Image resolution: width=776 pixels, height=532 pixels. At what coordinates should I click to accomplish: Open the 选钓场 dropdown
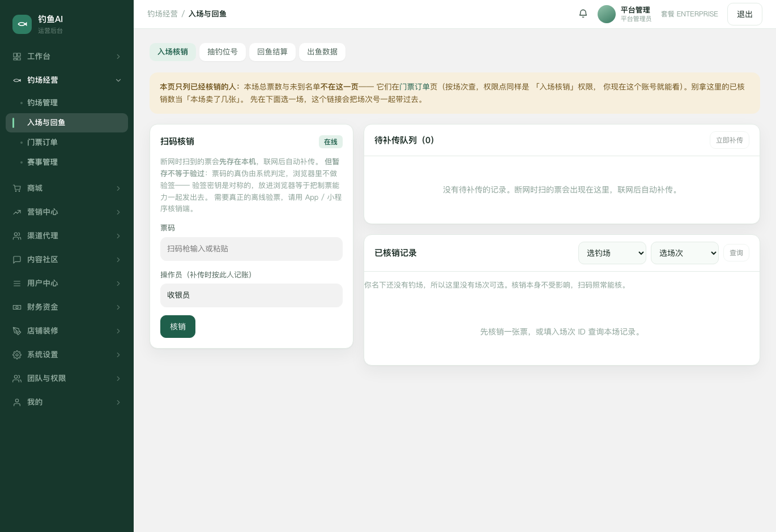click(x=612, y=253)
